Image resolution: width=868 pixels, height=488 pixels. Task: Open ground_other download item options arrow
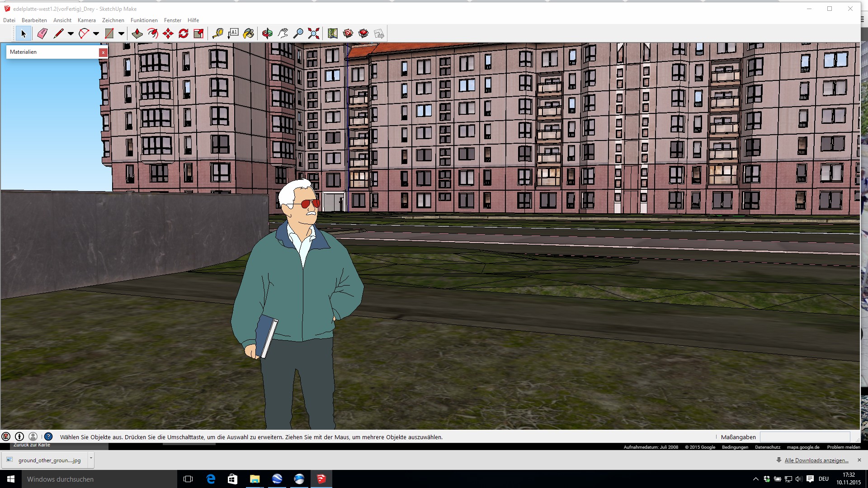[91, 458]
